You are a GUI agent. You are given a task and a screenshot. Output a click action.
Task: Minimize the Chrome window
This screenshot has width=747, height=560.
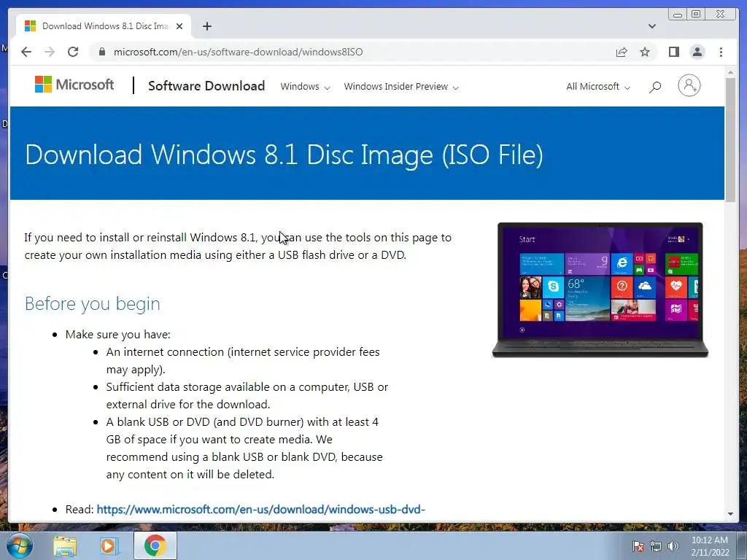678,15
